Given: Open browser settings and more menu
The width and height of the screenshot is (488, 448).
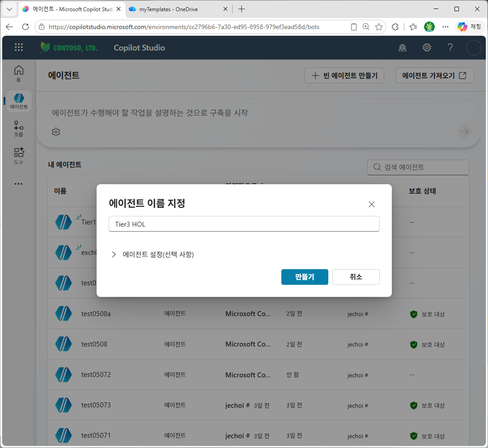Looking at the screenshot, I should point(446,27).
